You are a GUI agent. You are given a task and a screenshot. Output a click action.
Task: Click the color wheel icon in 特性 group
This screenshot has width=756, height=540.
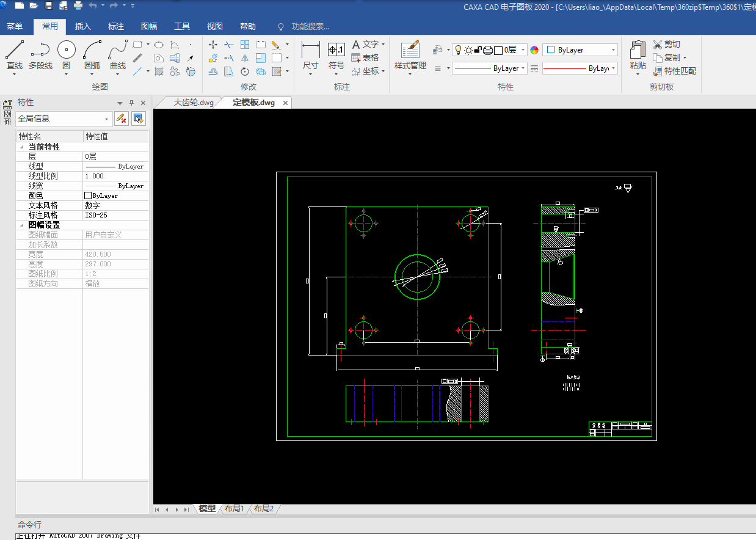click(534, 50)
